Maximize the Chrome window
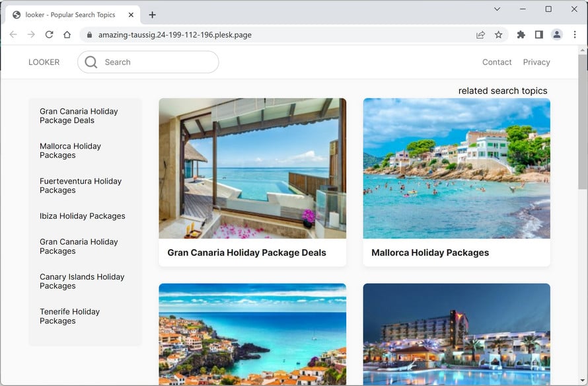588x386 pixels. pos(548,9)
